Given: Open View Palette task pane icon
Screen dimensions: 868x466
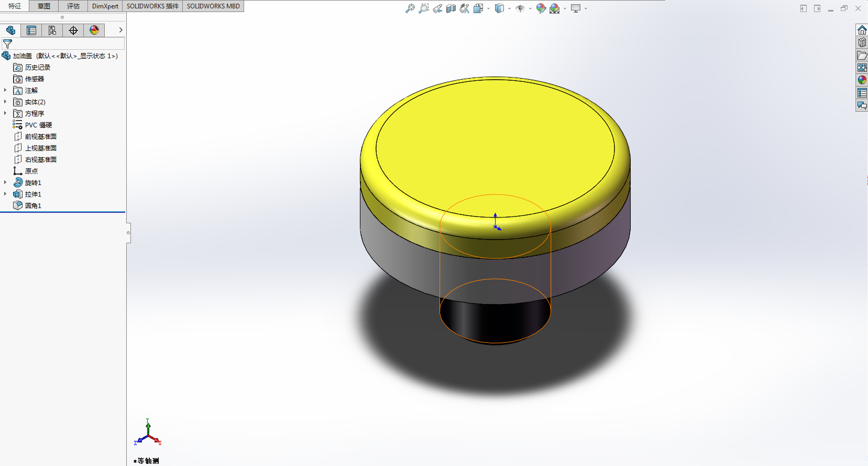Looking at the screenshot, I should 862,68.
